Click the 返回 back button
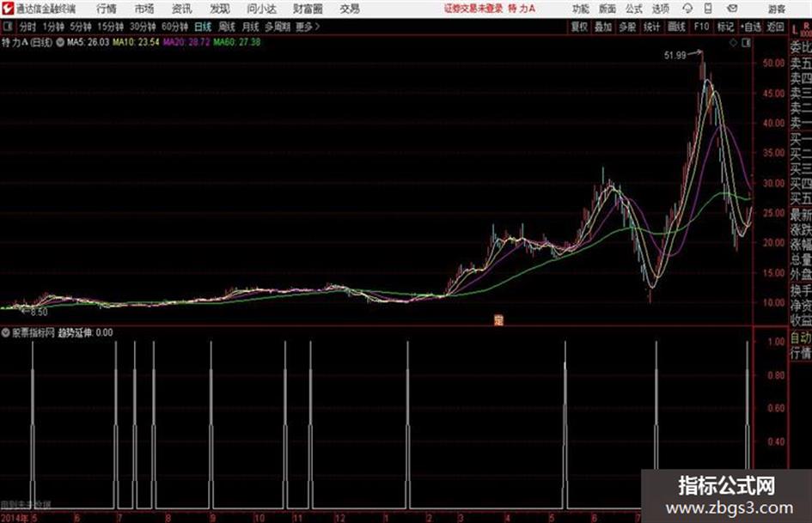This screenshot has height=523, width=812. pos(775,27)
